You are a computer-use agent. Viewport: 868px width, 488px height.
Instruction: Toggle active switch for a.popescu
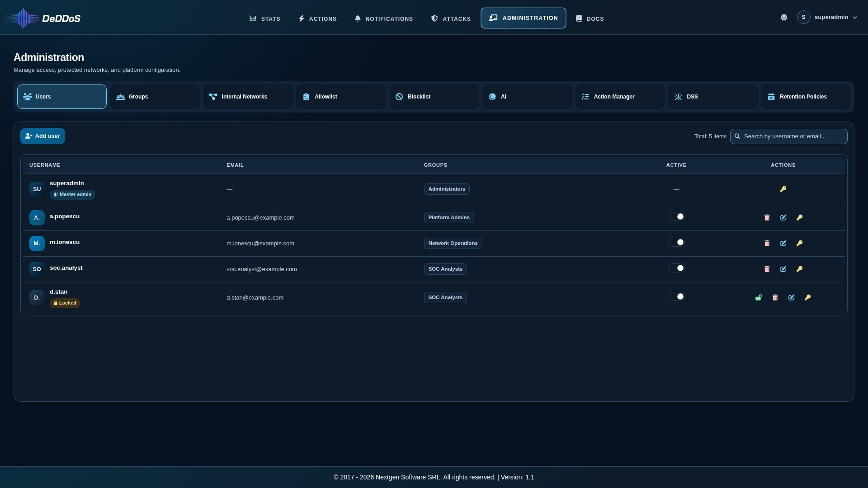pyautogui.click(x=676, y=217)
